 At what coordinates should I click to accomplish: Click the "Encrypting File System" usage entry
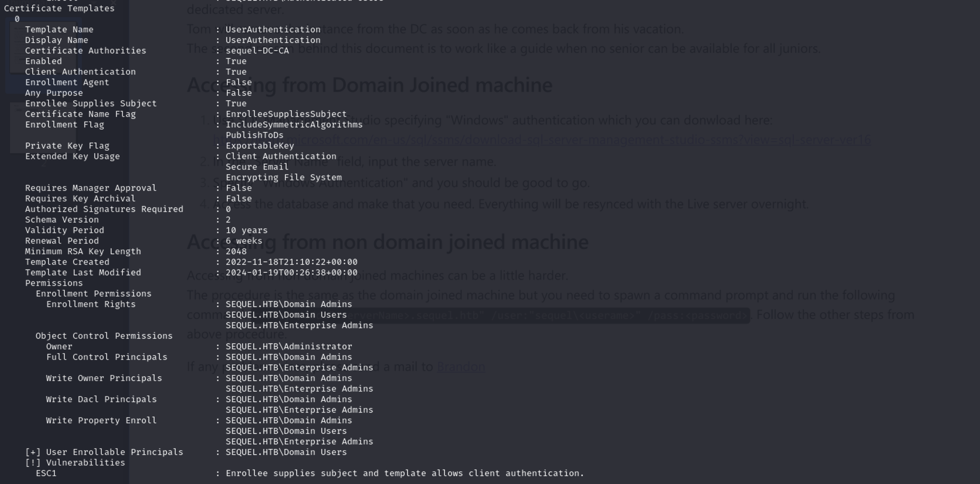[x=283, y=177]
